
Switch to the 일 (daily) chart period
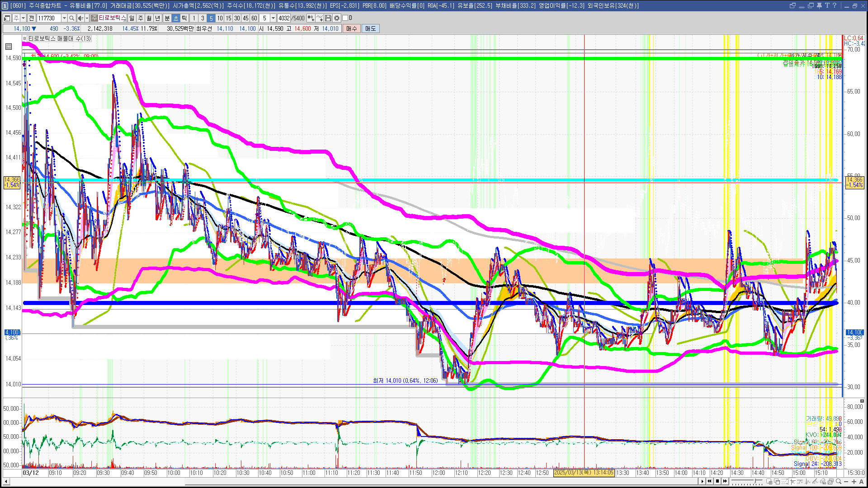point(132,18)
